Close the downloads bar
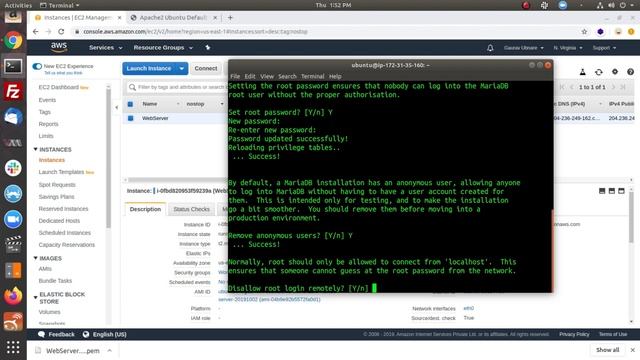The width and height of the screenshot is (640, 360). pyautogui.click(x=633, y=350)
